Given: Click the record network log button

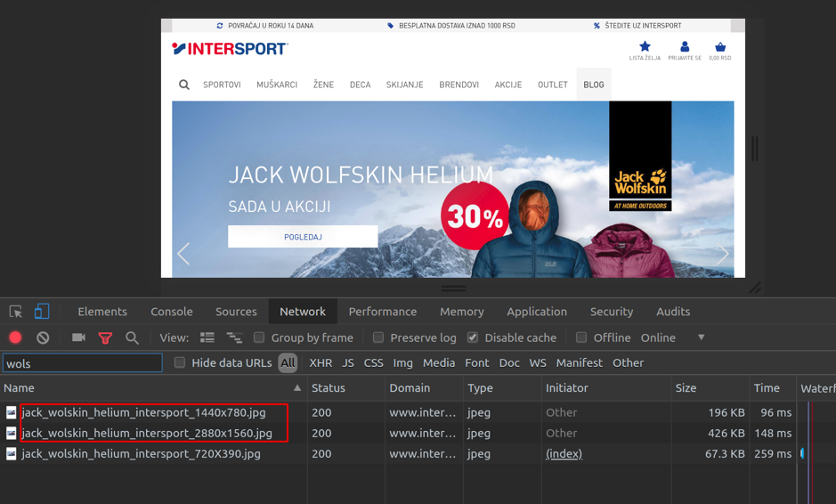Looking at the screenshot, I should 15,337.
